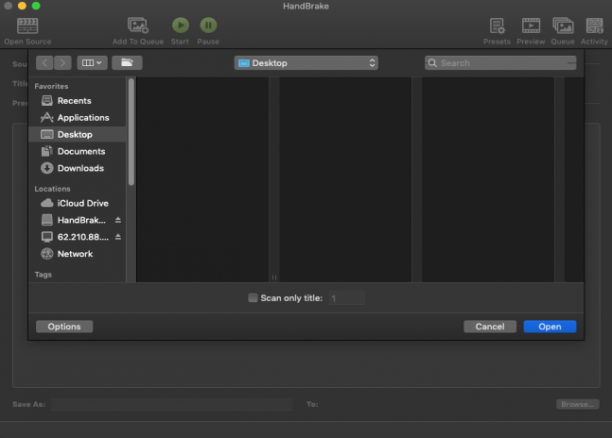
Task: Click the Cancel button
Action: click(490, 326)
